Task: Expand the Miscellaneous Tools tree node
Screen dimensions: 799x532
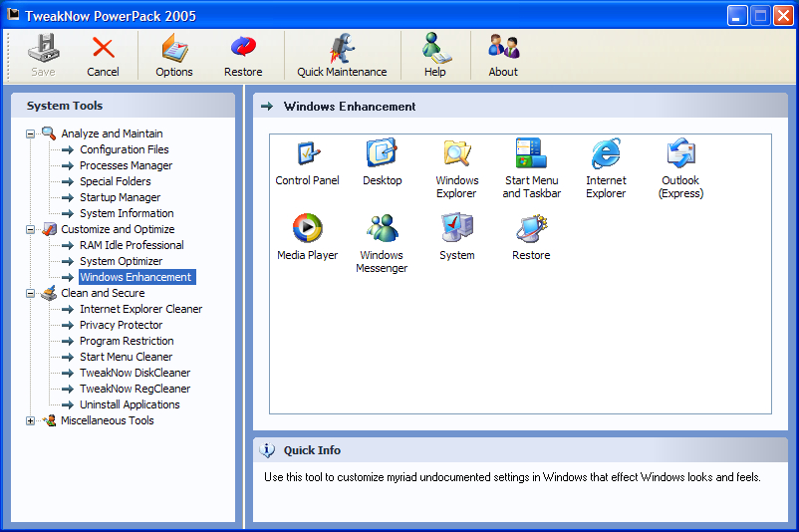Action: (x=31, y=420)
